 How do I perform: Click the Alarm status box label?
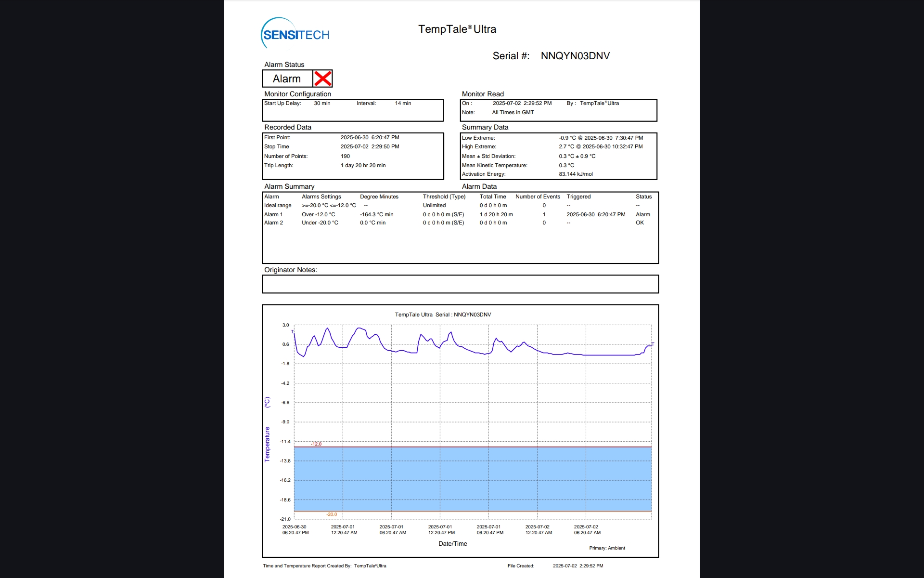point(287,79)
